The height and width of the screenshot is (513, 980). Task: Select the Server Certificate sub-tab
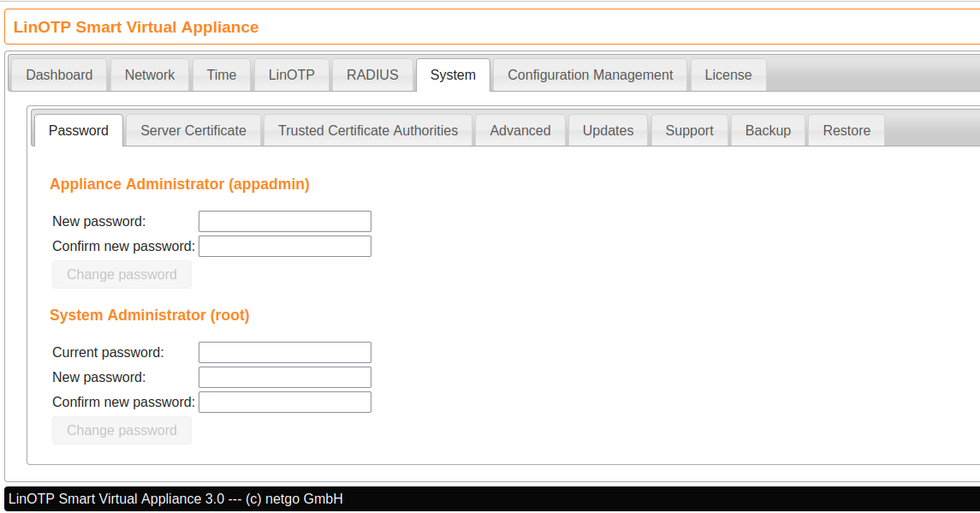193,131
